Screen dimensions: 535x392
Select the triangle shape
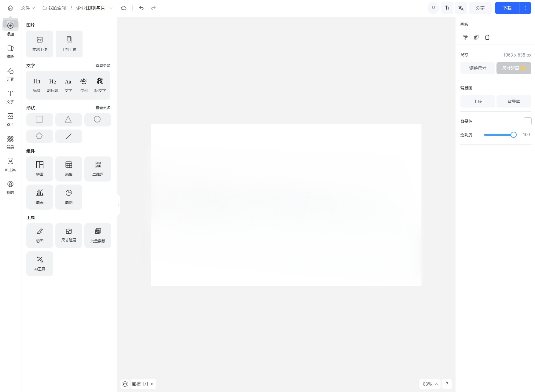[68, 119]
